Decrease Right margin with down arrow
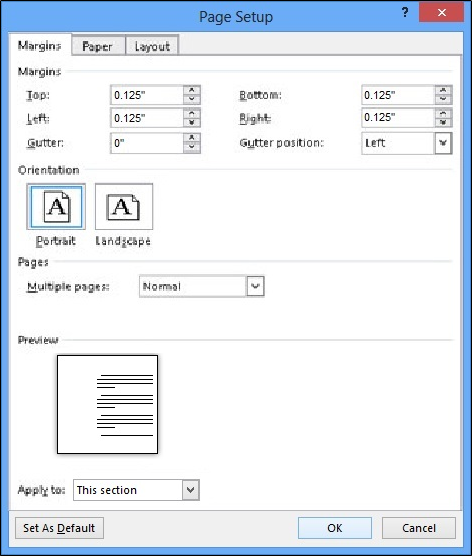472x556 pixels. tap(443, 123)
